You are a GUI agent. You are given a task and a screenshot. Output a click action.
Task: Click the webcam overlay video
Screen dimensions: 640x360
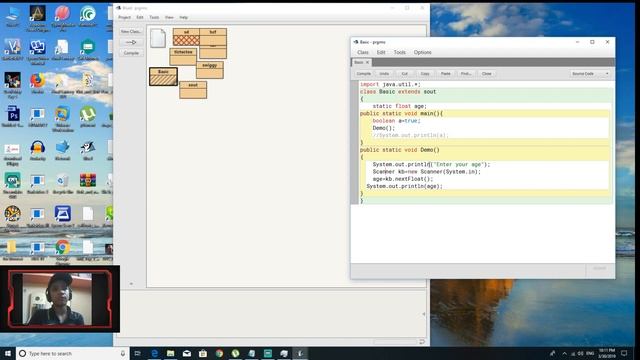tap(60, 299)
